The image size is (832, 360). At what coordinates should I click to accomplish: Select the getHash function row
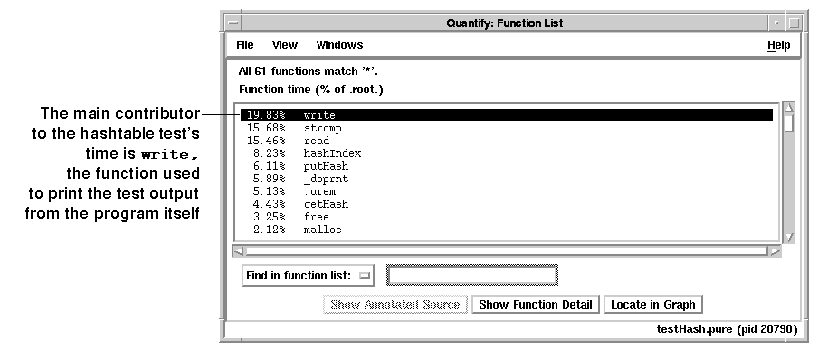[507, 204]
